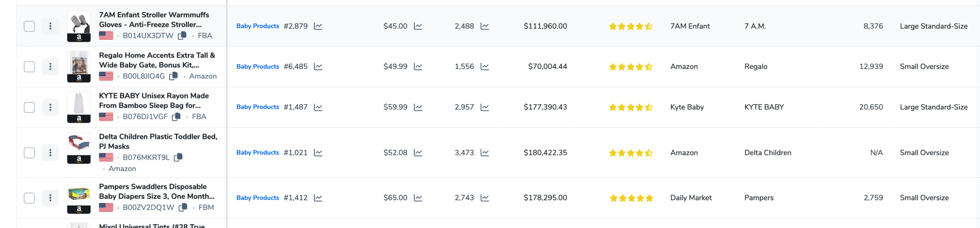Open three-dot menu for Regalo Baby Gate
This screenshot has height=228, width=980.
point(50,67)
